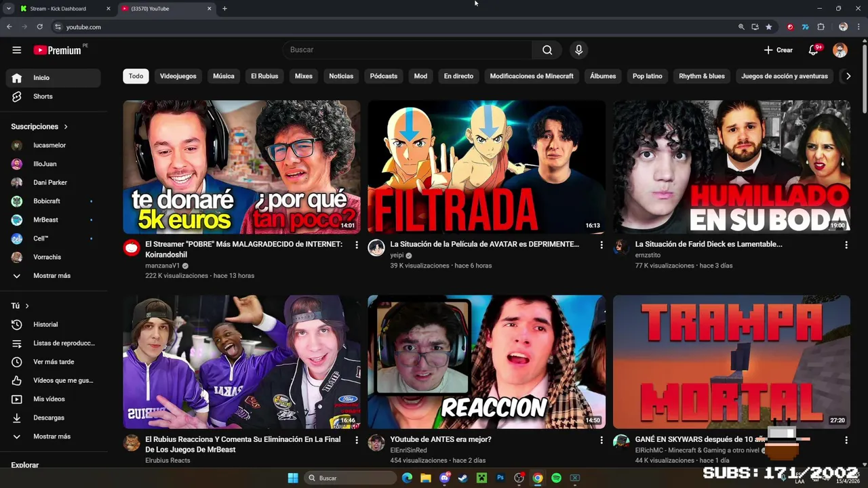
Task: Open options for Rubius Reacciona video
Action: [x=357, y=440]
